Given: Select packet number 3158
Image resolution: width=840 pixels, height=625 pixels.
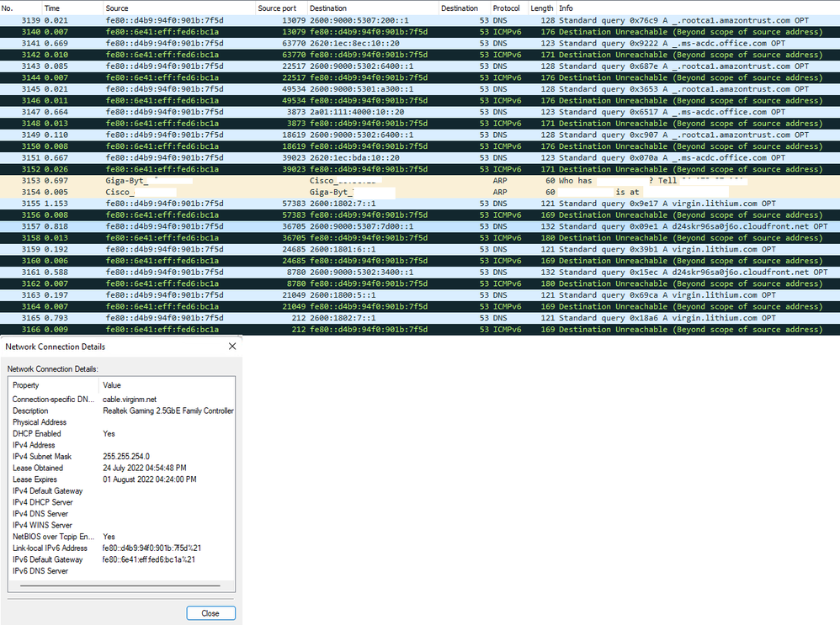Looking at the screenshot, I should [420, 238].
